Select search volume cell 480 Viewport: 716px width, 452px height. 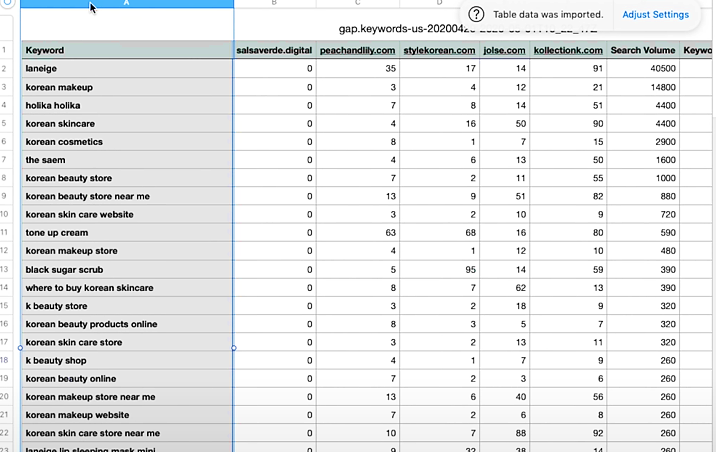click(x=643, y=251)
